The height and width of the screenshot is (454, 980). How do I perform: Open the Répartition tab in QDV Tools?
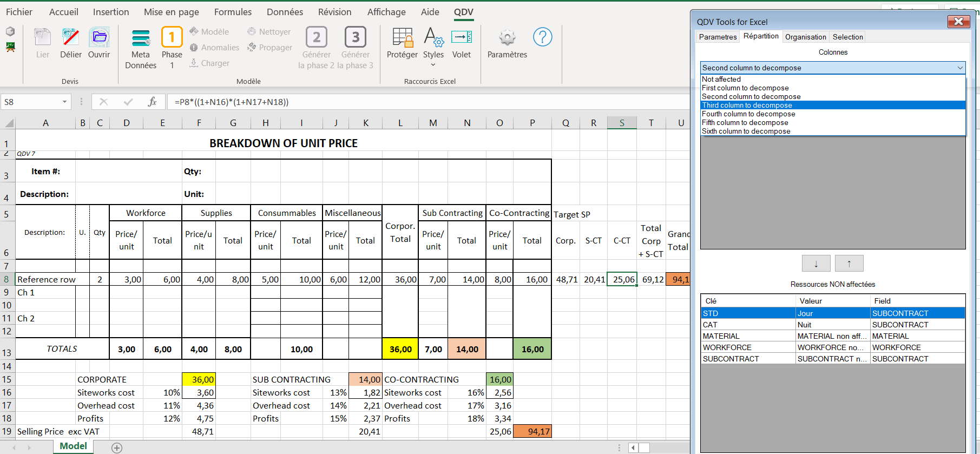(x=761, y=36)
